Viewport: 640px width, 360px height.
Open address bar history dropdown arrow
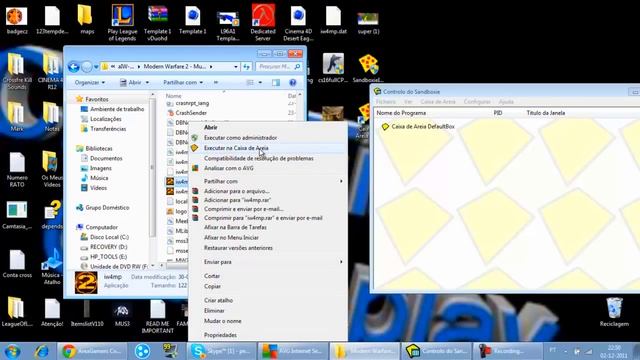click(236, 67)
